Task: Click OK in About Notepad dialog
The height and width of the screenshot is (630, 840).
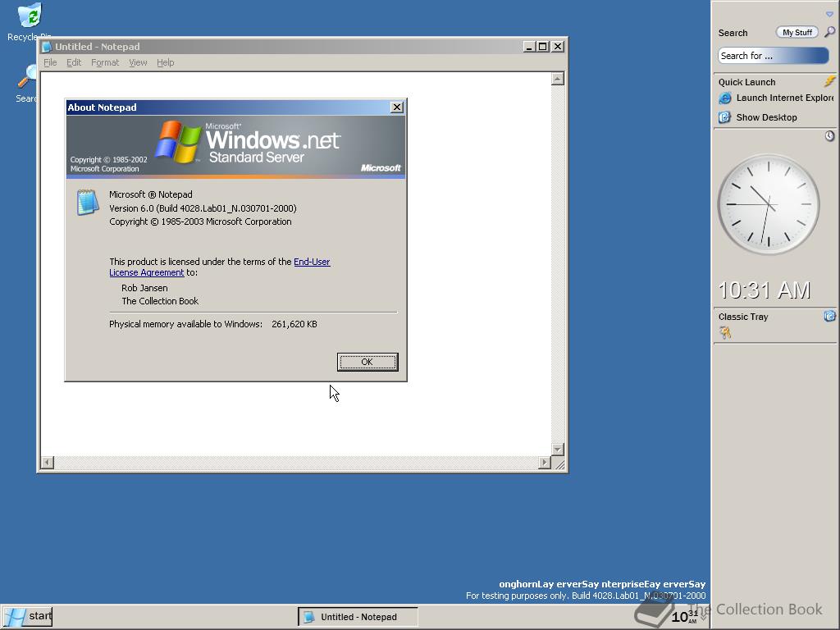Action: pyautogui.click(x=367, y=362)
